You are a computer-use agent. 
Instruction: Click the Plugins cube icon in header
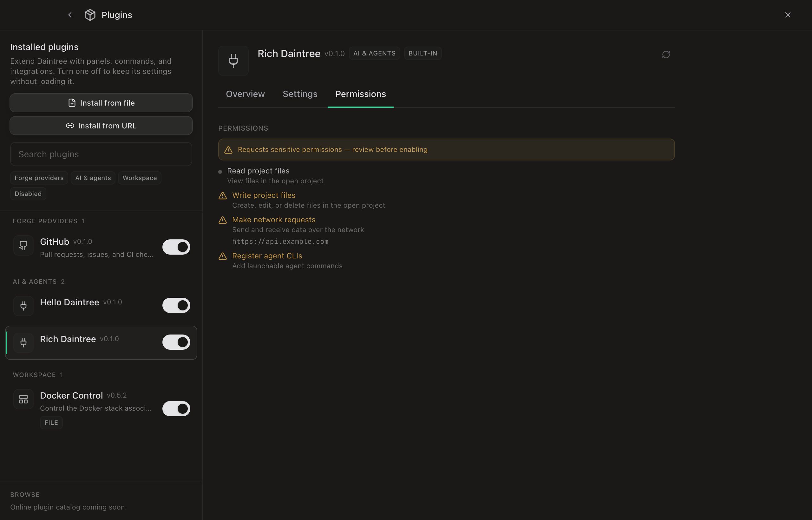(x=90, y=15)
